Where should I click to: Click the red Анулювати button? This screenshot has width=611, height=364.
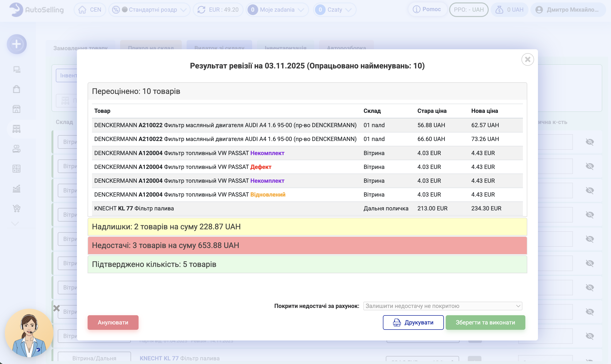[x=113, y=323]
